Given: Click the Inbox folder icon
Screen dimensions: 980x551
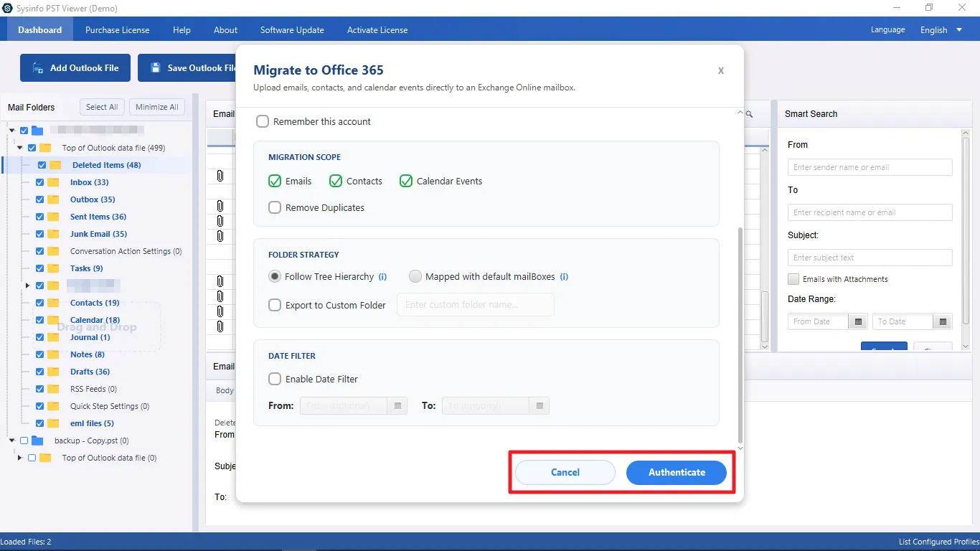Looking at the screenshot, I should coord(53,182).
